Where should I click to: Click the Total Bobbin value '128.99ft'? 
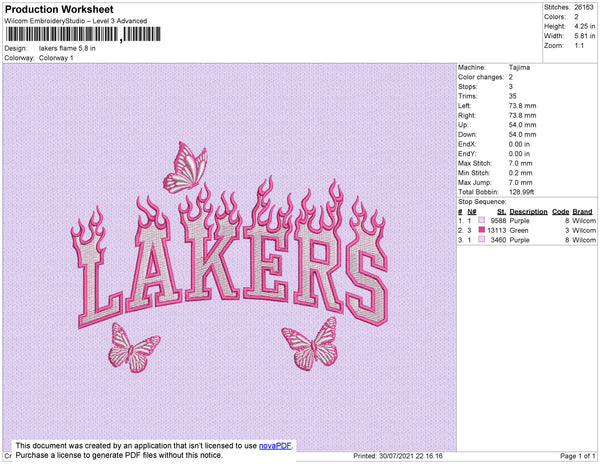521,192
